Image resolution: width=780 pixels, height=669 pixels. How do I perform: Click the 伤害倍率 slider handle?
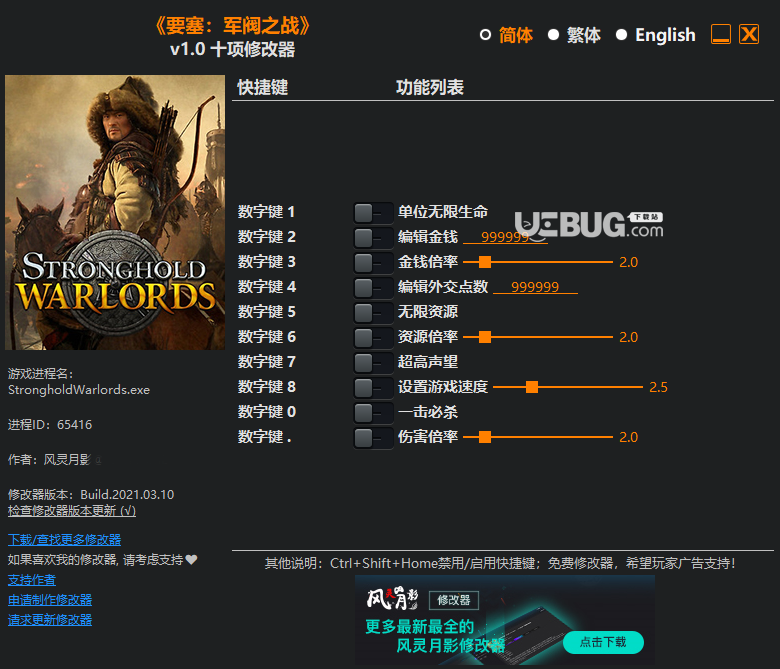pos(485,437)
